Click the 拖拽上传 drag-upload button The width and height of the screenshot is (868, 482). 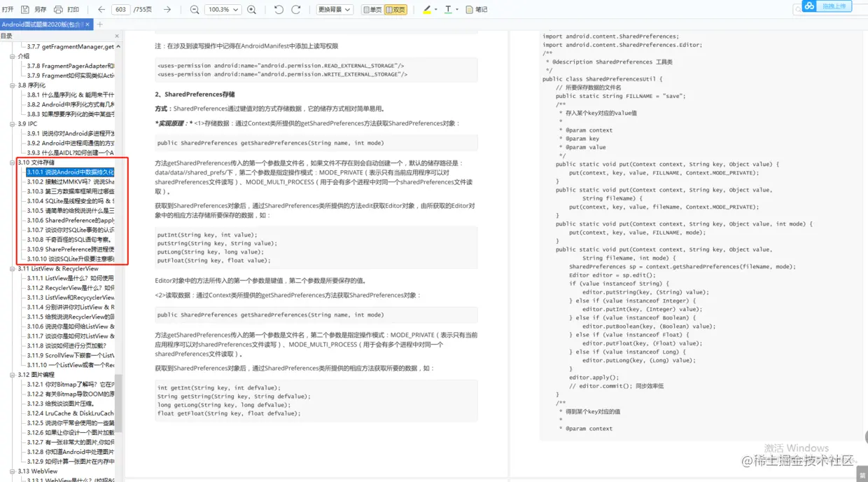(834, 6)
